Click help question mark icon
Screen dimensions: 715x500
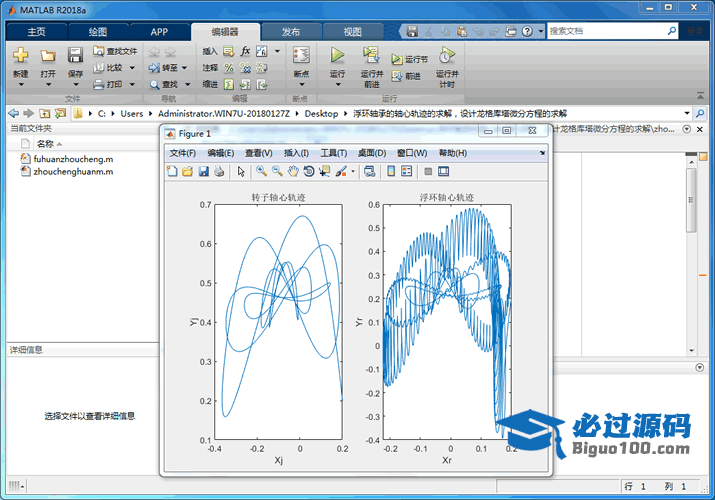[x=528, y=31]
